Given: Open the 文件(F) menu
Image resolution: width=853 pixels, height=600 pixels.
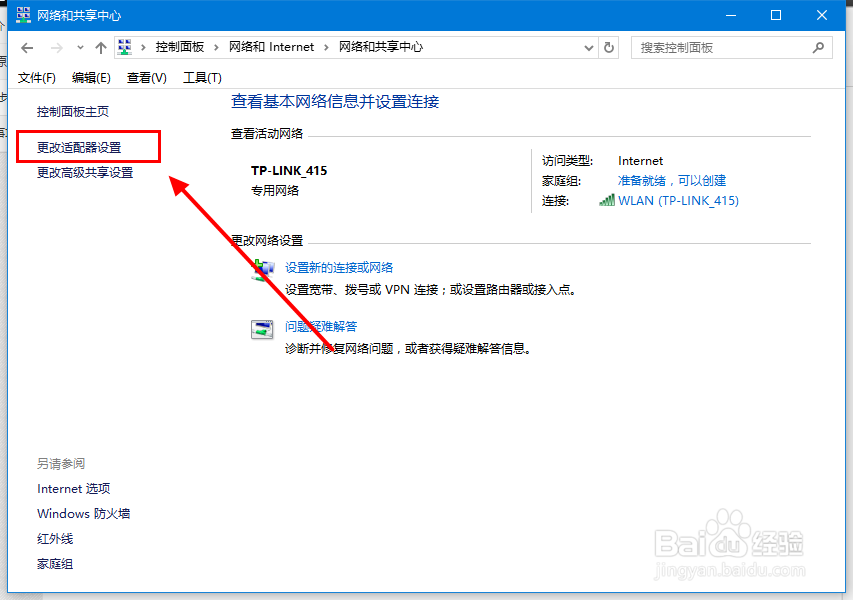Looking at the screenshot, I should point(36,78).
